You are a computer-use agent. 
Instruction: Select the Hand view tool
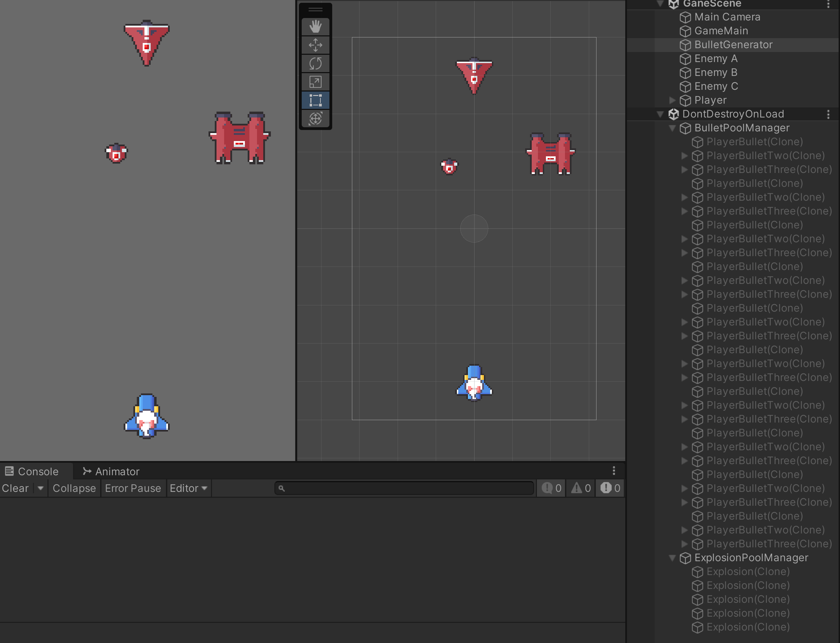pyautogui.click(x=315, y=26)
